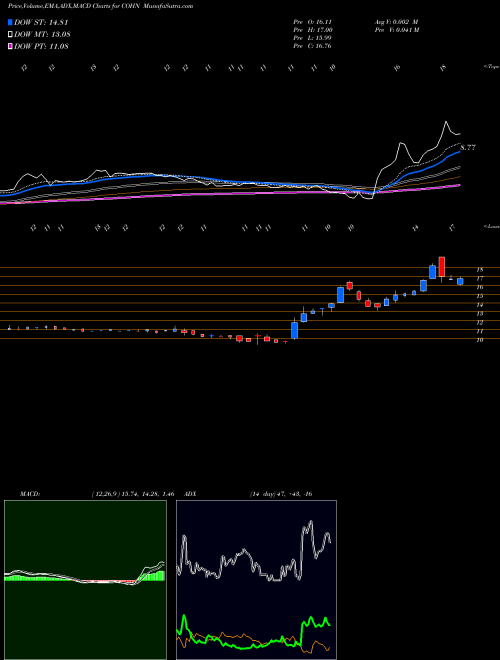Screen dimensions: 500x660
Task: Click the blue DOW ST legend swatch
Action: 10,23
